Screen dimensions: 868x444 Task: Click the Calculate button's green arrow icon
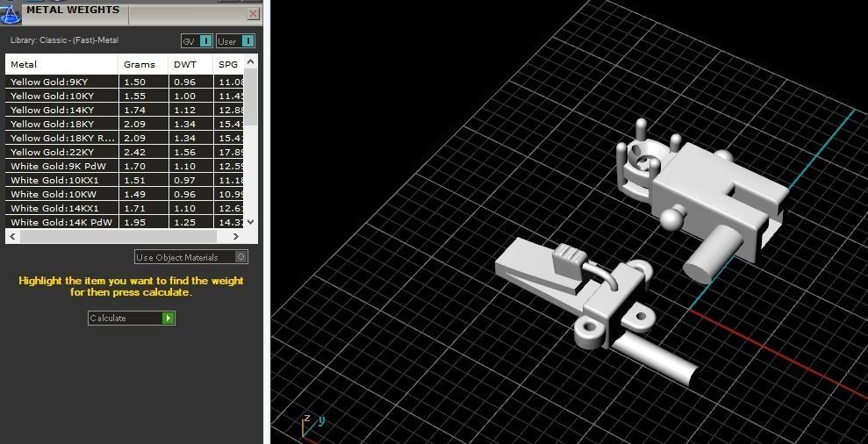tap(169, 318)
